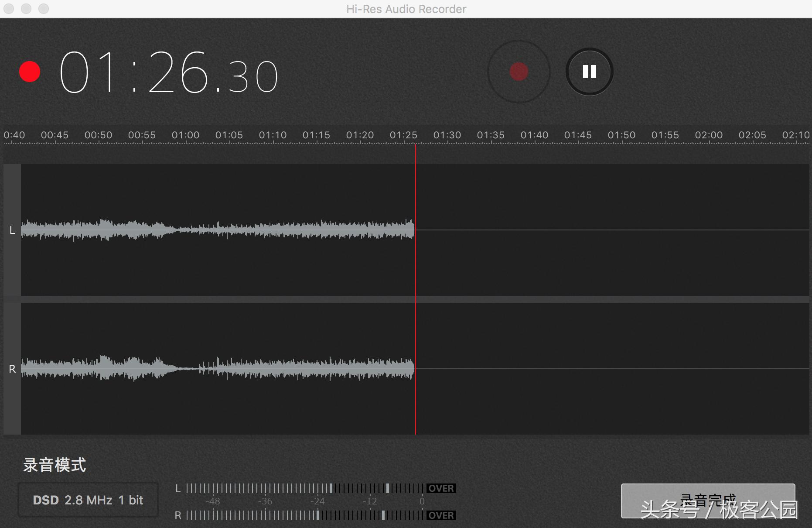Click the L channel label on waveform panel

click(x=12, y=230)
